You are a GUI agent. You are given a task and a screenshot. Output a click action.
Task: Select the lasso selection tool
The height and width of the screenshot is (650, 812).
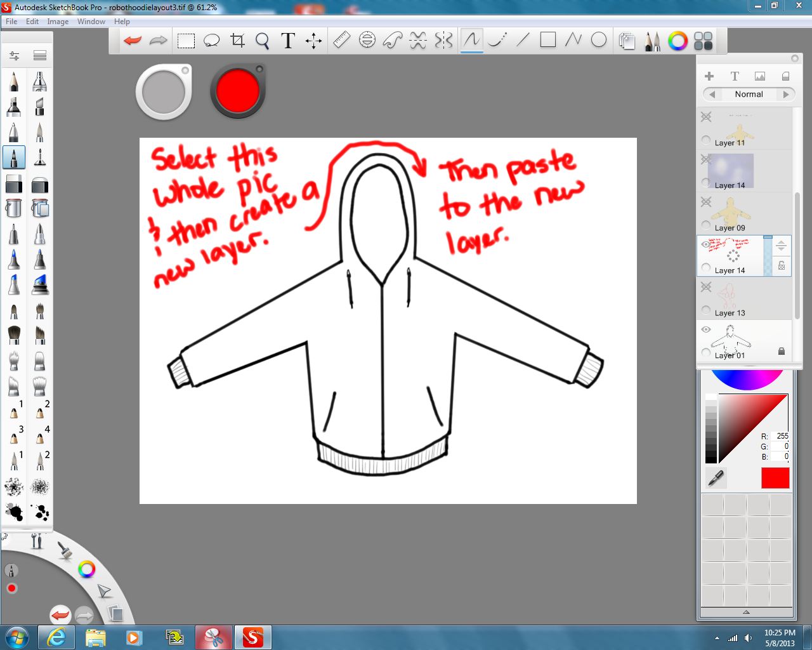[212, 40]
